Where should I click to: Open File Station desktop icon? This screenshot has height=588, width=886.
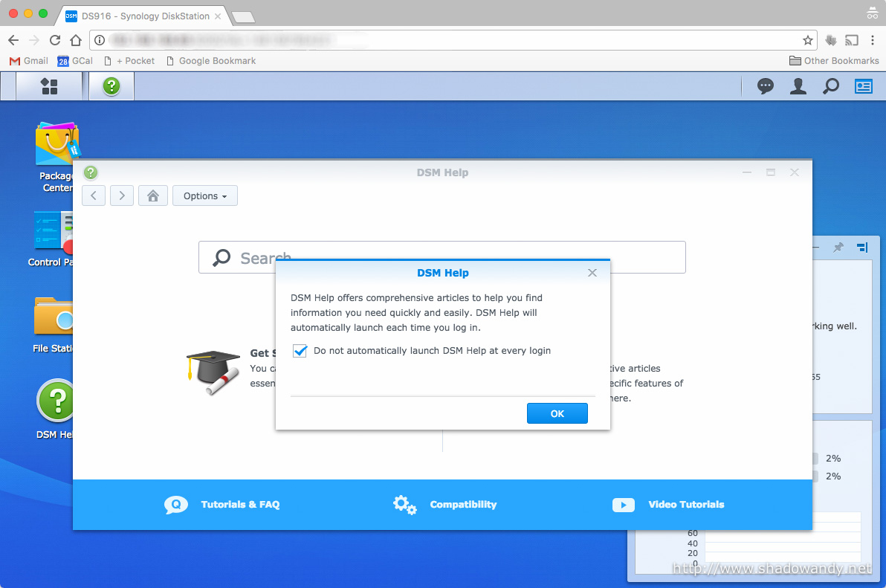click(53, 325)
